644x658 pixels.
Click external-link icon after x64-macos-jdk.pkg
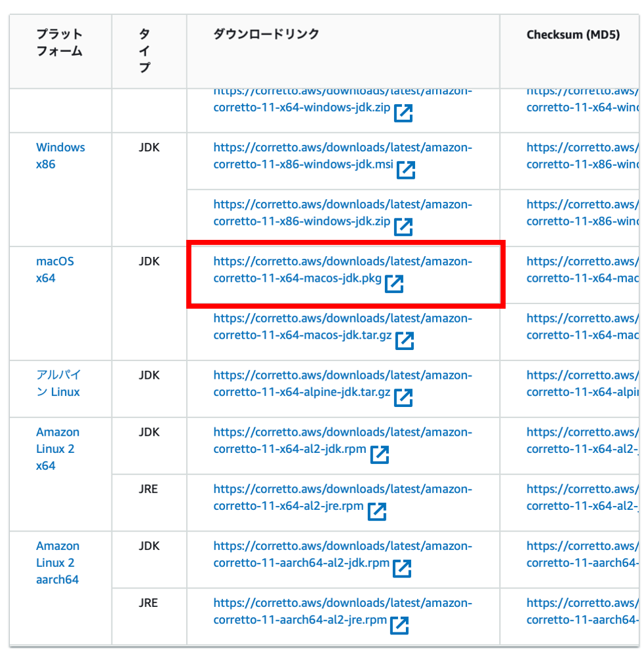click(x=393, y=284)
